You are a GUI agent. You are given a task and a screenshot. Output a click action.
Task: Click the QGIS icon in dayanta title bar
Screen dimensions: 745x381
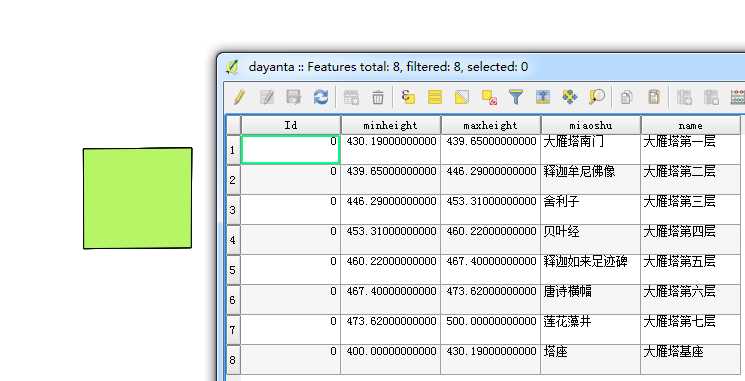point(232,67)
